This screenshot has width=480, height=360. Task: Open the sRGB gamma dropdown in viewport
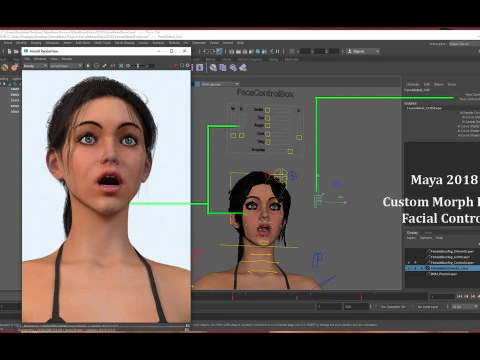[220, 84]
